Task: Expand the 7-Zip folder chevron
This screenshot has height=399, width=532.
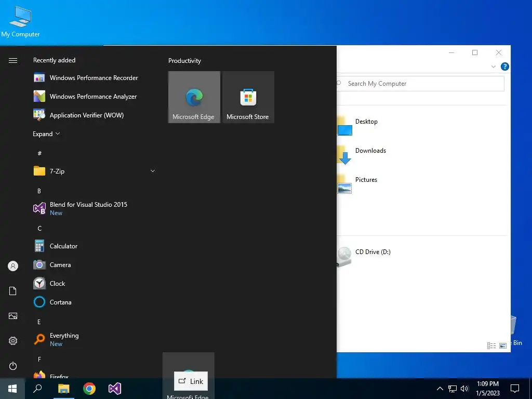Action: [153, 171]
